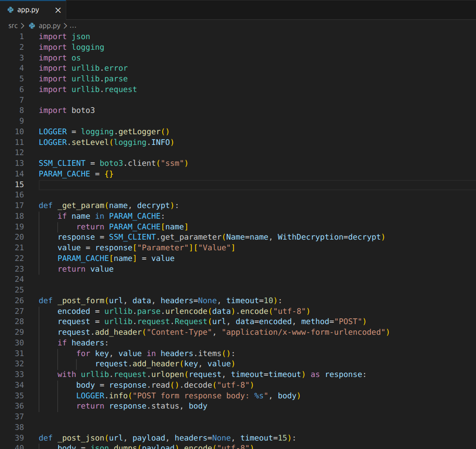Open the app.py breadcrumb item

pos(49,26)
